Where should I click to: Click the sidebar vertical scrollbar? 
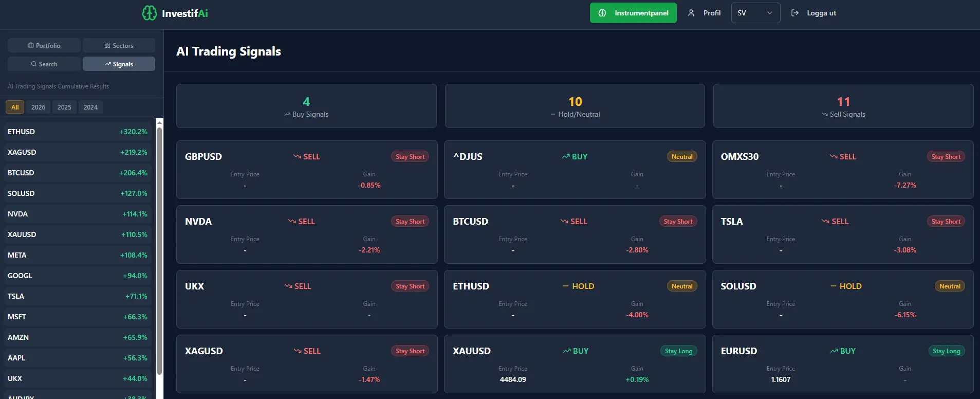(159, 251)
